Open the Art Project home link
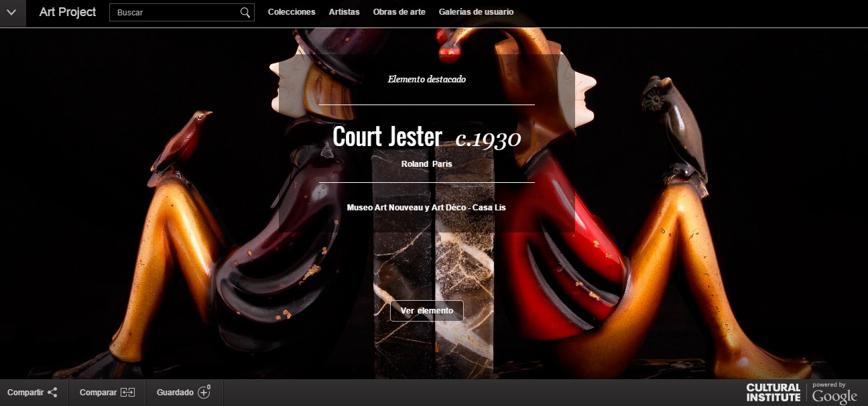The image size is (868, 406). tap(68, 12)
